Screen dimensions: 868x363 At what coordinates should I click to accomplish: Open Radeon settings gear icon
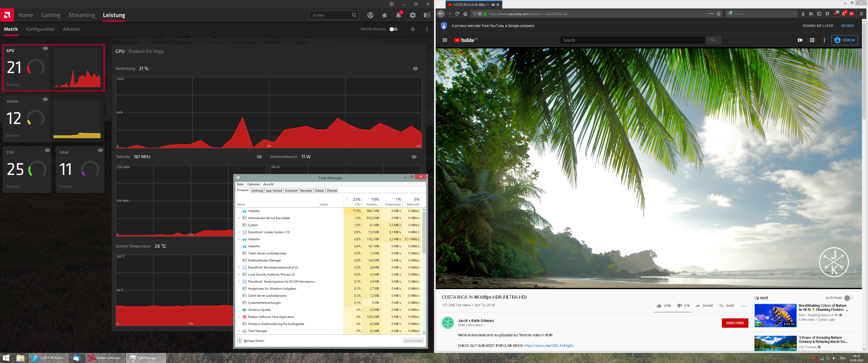(413, 15)
